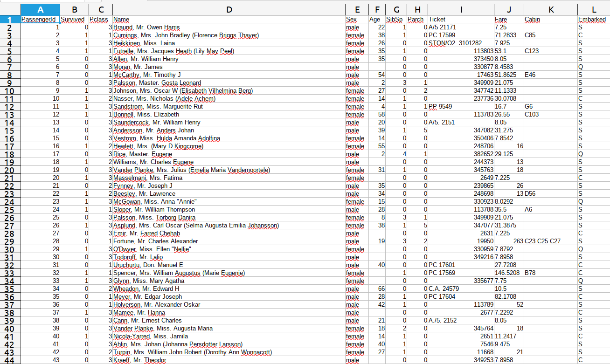Select the column I header
Screen dimensions: 610x364
[461, 9]
